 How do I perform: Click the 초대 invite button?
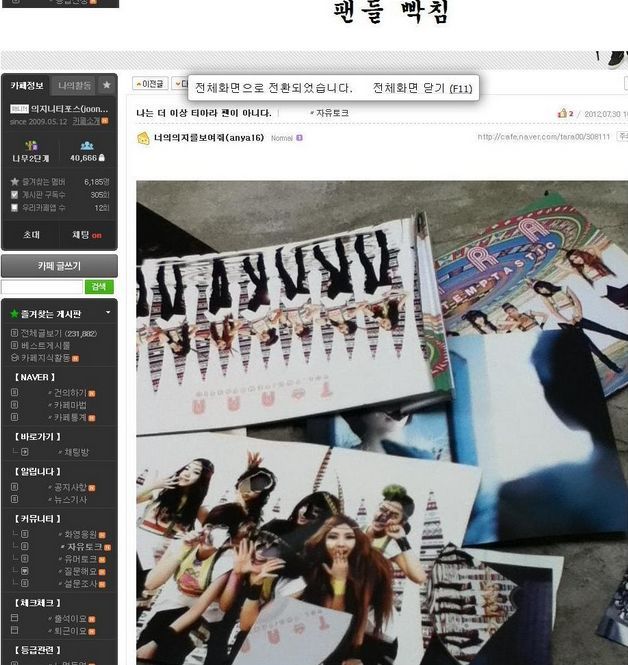31,235
